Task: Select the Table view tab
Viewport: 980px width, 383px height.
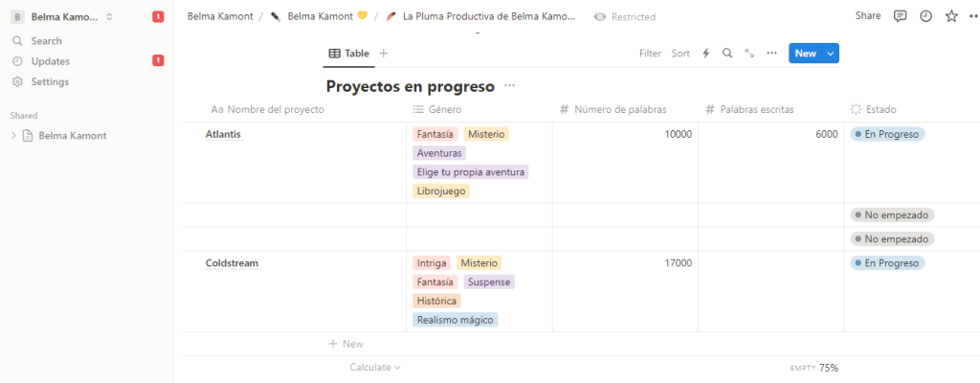Action: [x=348, y=54]
